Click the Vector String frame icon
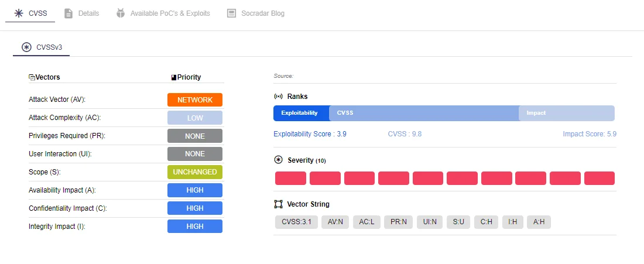Image resolution: width=644 pixels, height=264 pixels. tap(278, 204)
